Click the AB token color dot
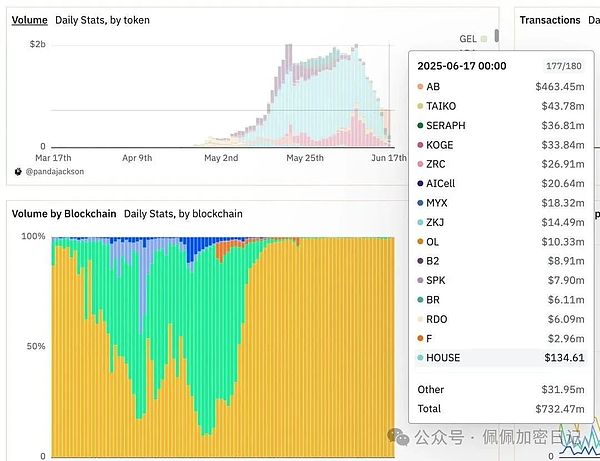 417,87
